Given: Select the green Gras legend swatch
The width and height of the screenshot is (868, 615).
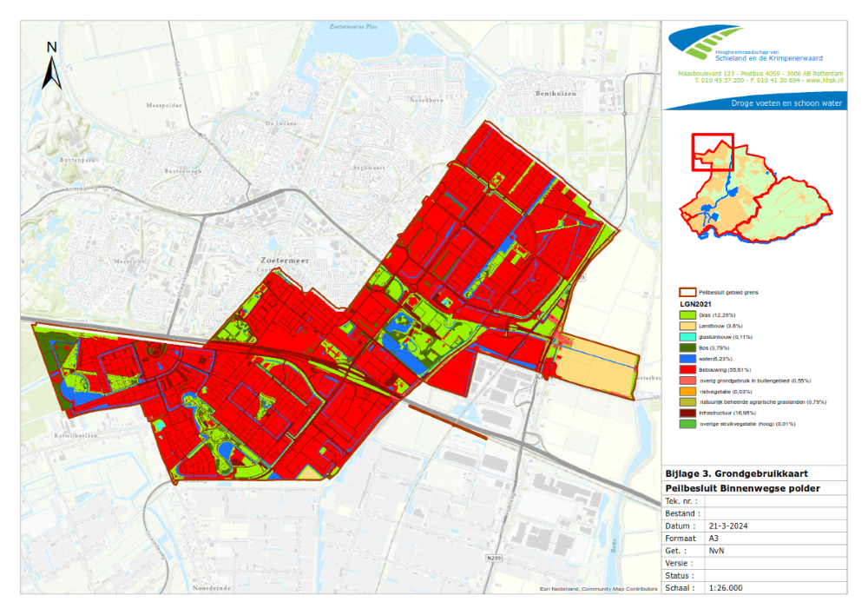Looking at the screenshot, I should [687, 314].
